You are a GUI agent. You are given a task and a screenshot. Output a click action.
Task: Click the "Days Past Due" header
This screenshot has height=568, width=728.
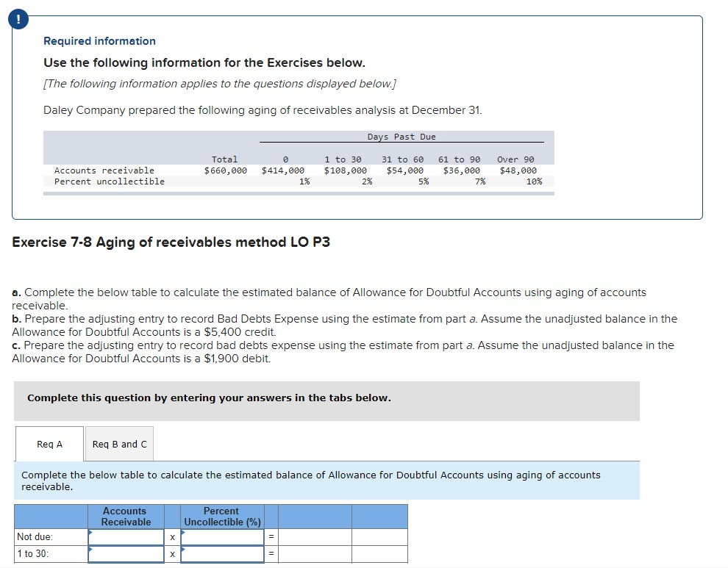pyautogui.click(x=402, y=137)
